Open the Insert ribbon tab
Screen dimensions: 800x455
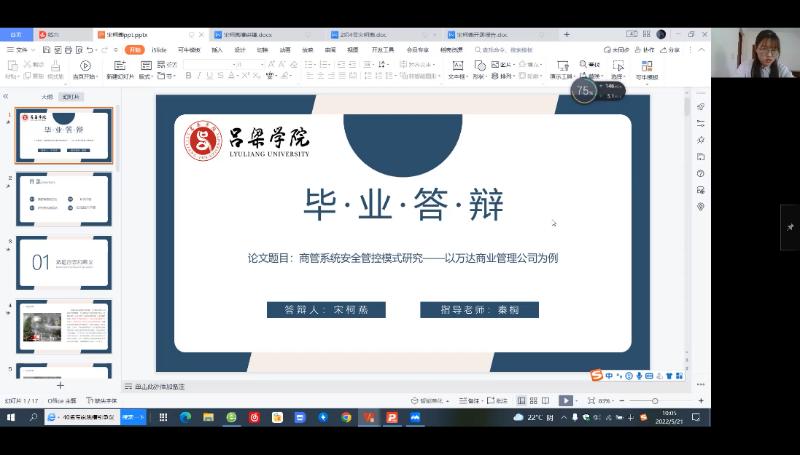217,49
